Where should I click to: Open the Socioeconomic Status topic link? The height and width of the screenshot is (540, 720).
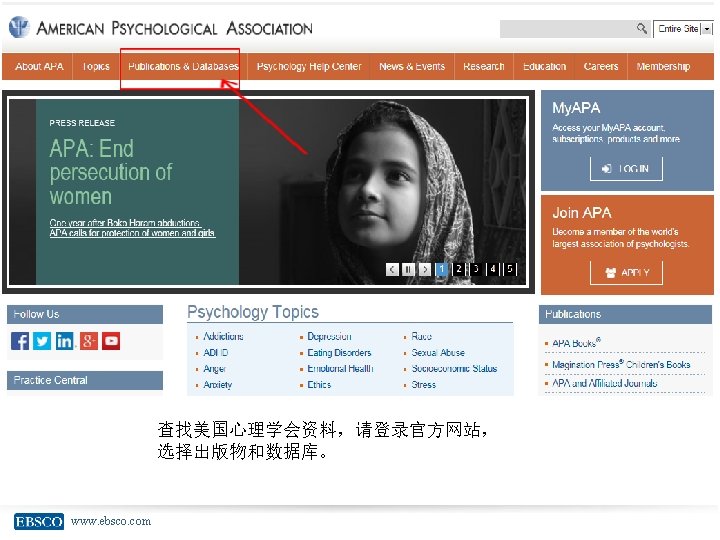point(454,369)
